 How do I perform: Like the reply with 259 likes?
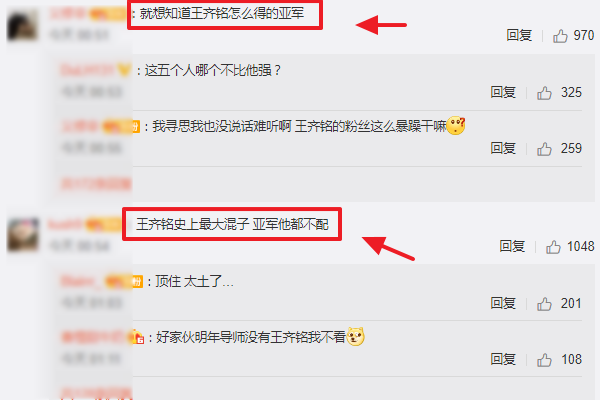point(544,149)
